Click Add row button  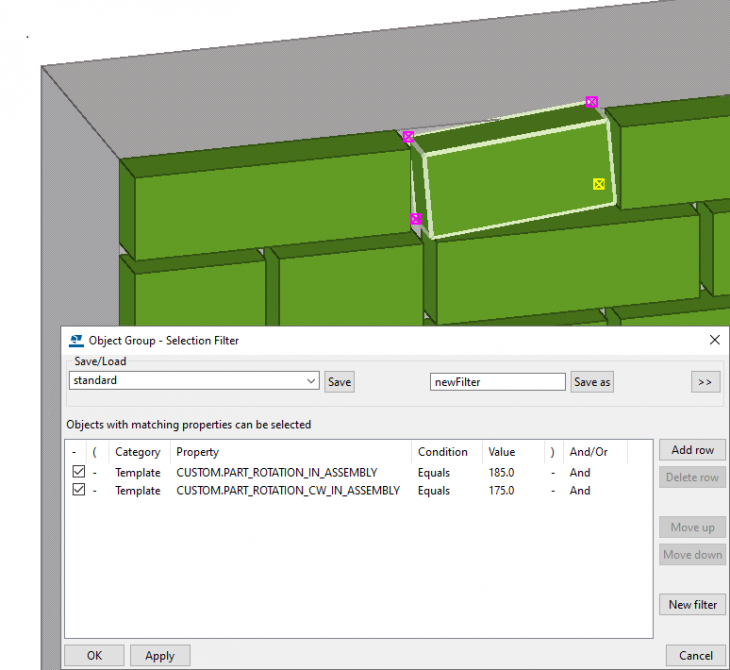(x=692, y=450)
